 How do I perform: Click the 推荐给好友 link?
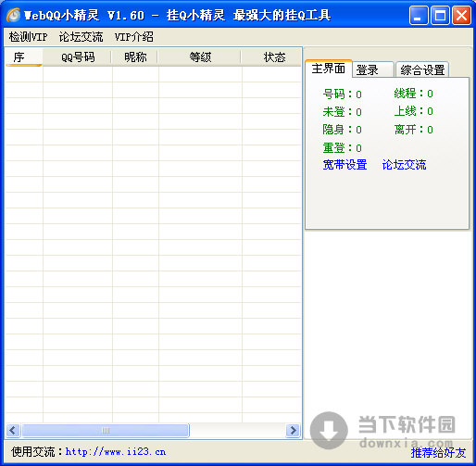[x=438, y=453]
